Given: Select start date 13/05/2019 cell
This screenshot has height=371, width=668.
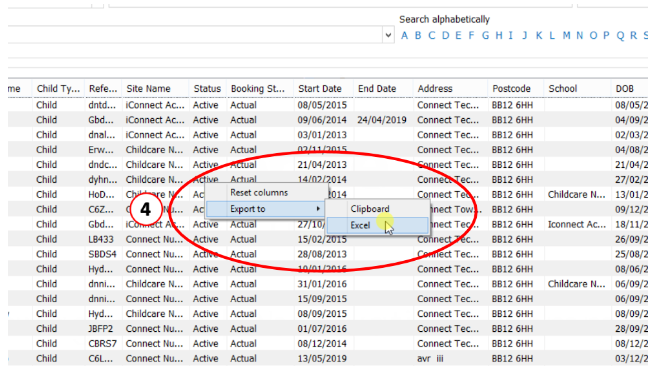Looking at the screenshot, I should pyautogui.click(x=322, y=358).
